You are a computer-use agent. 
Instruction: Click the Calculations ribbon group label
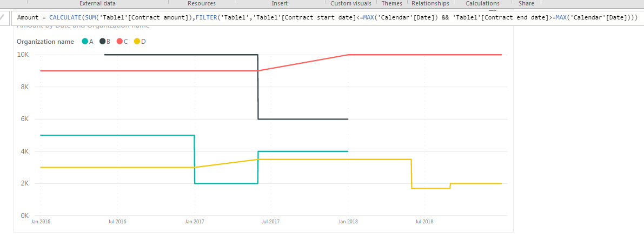coord(482,3)
